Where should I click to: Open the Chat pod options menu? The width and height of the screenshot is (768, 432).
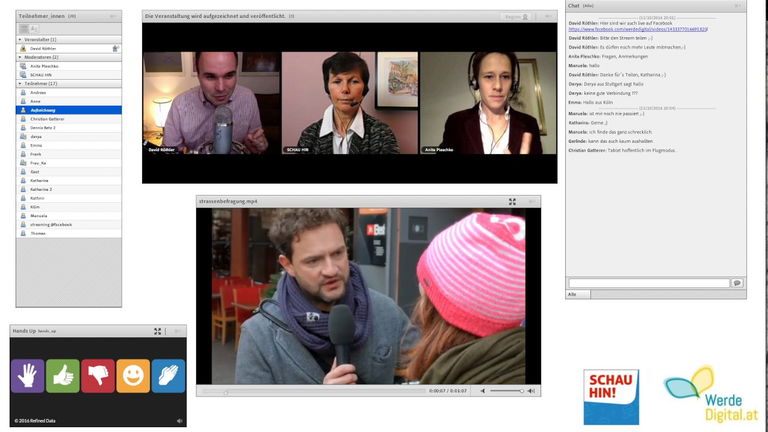(739, 6)
